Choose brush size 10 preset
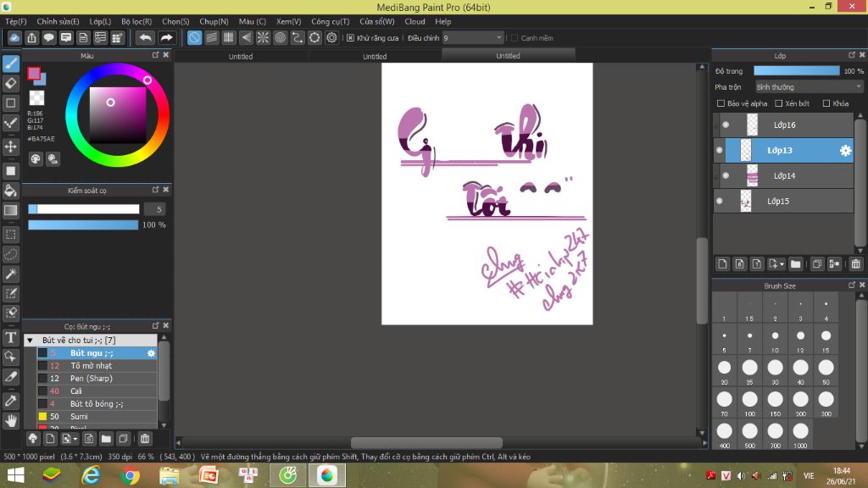The height and width of the screenshot is (488, 868). point(775,340)
